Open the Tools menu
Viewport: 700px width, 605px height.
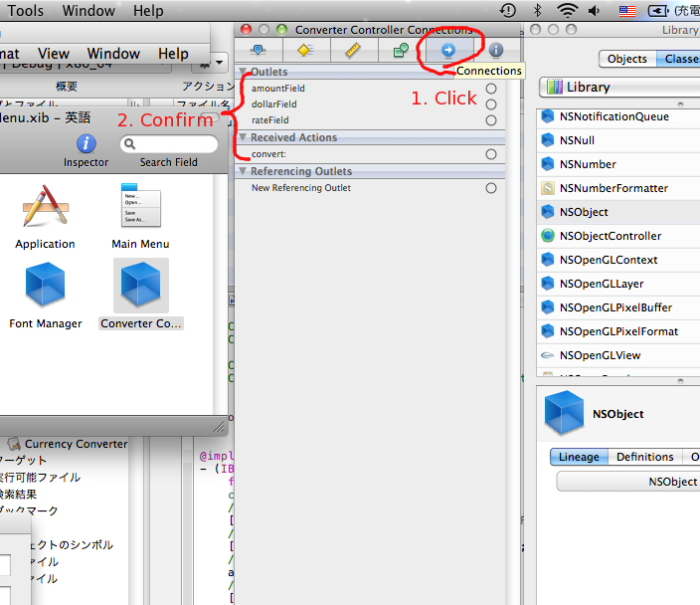coord(26,11)
